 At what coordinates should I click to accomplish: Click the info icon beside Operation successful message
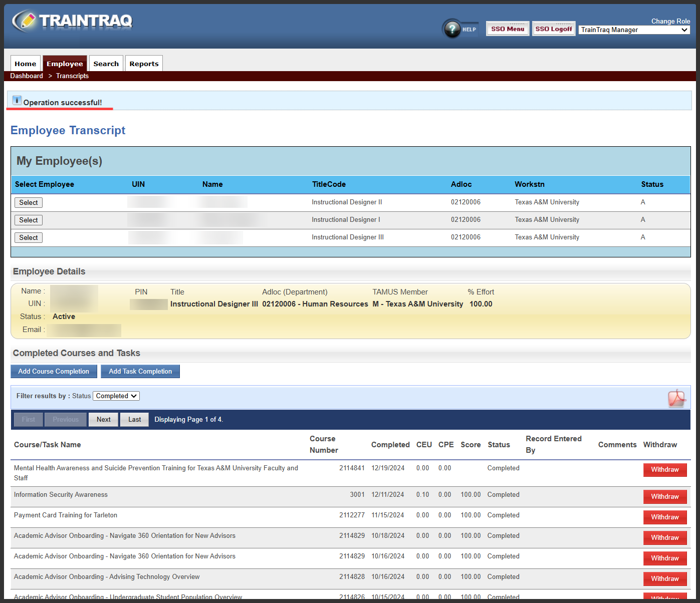[x=17, y=100]
